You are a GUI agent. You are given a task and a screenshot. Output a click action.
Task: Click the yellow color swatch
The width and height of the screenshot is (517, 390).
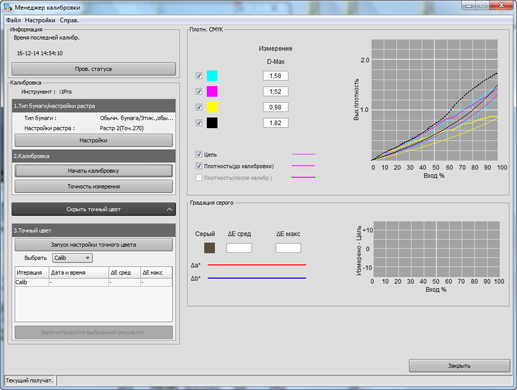tap(212, 107)
